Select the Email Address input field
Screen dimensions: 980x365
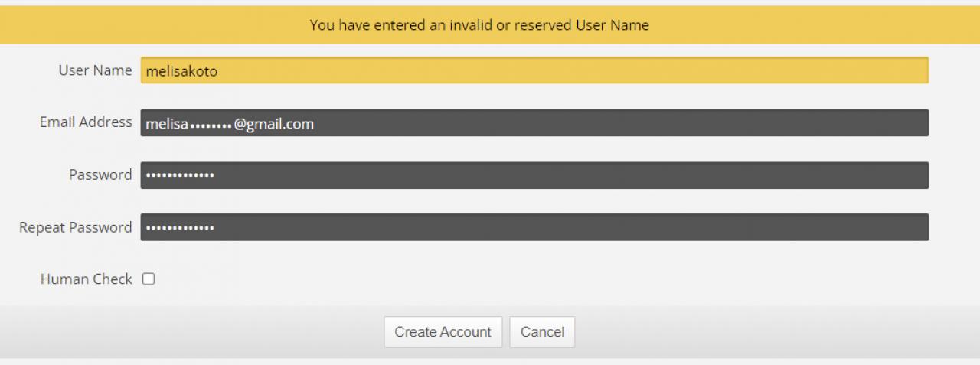coord(534,123)
